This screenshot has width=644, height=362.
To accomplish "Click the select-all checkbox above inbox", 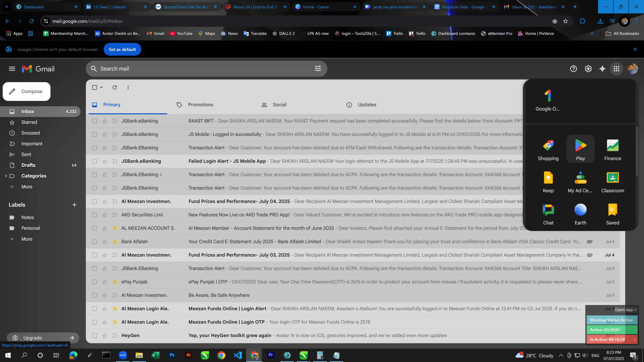I will pyautogui.click(x=94, y=87).
